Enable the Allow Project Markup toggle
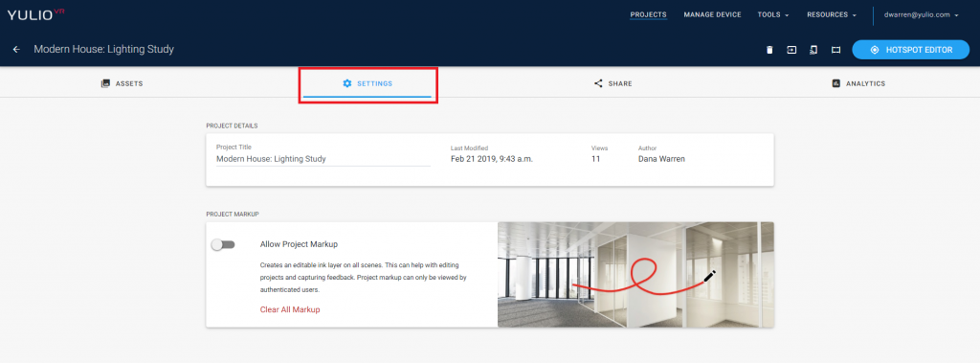 tap(223, 244)
